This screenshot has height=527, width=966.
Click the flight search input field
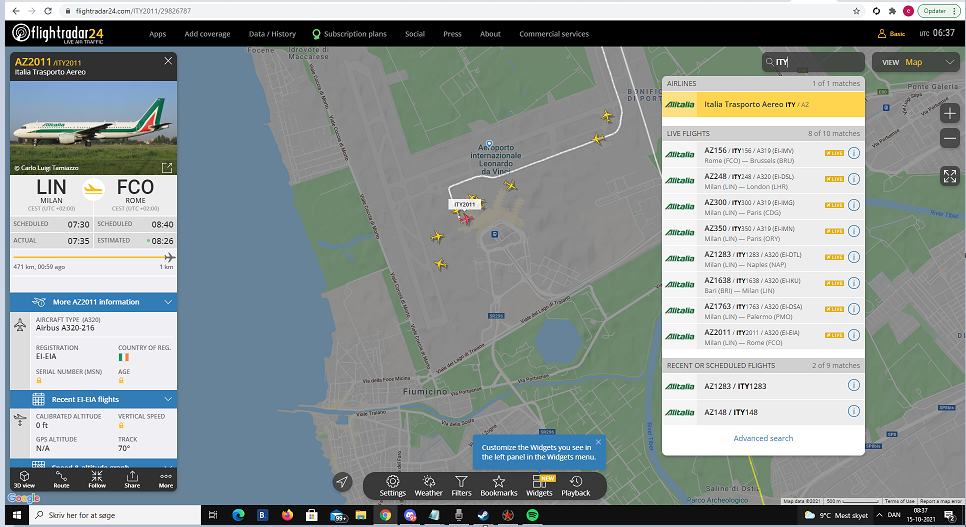813,62
